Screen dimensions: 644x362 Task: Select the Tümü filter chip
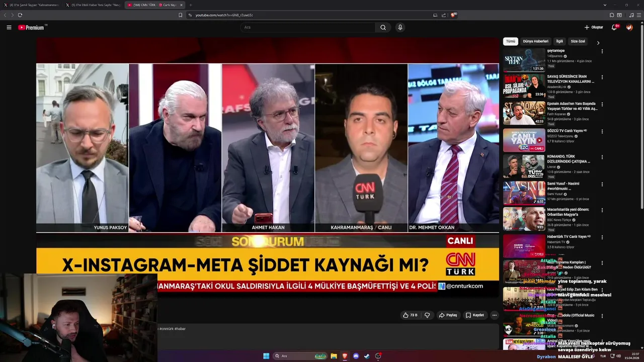(511, 41)
